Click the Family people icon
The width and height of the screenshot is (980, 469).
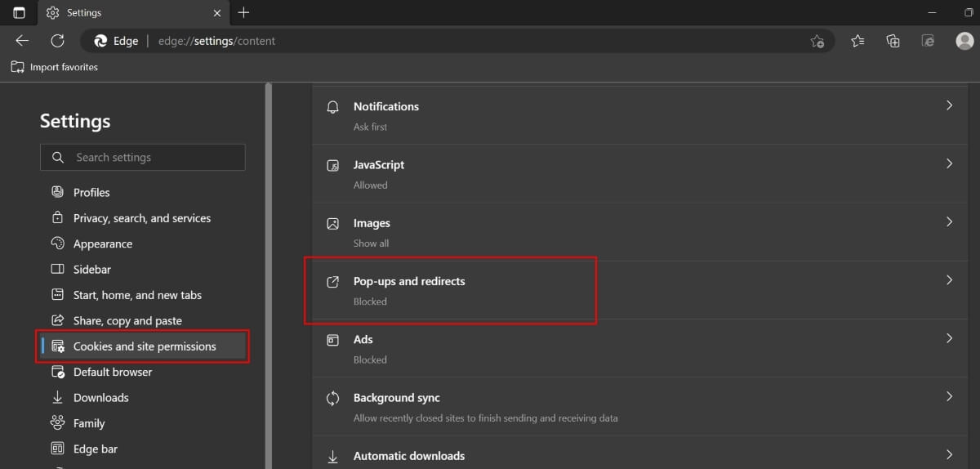click(57, 423)
